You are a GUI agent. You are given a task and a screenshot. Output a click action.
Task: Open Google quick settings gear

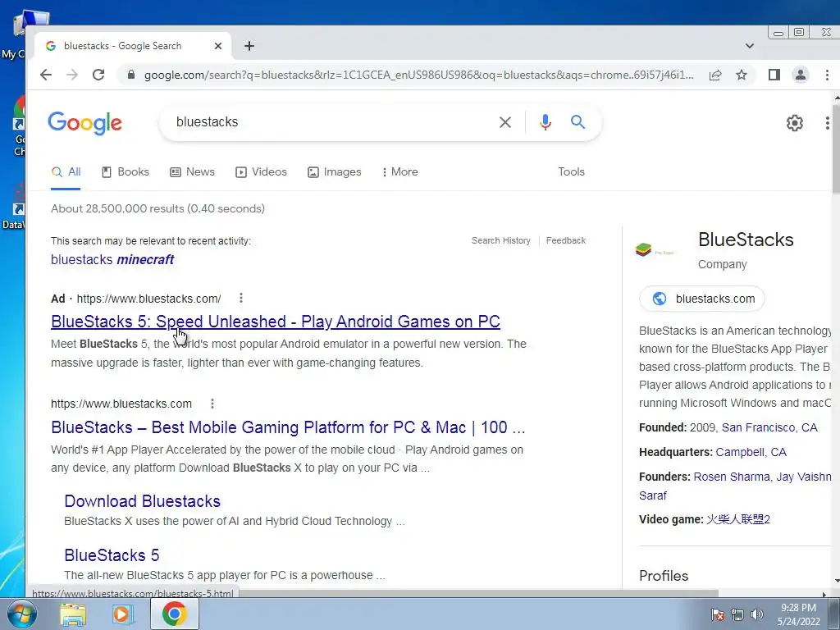point(794,123)
